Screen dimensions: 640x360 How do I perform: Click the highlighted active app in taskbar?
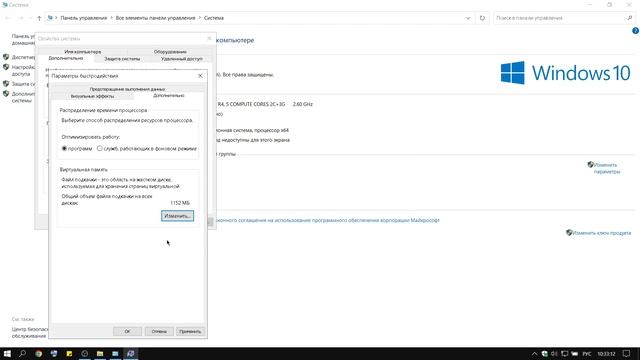click(x=131, y=353)
